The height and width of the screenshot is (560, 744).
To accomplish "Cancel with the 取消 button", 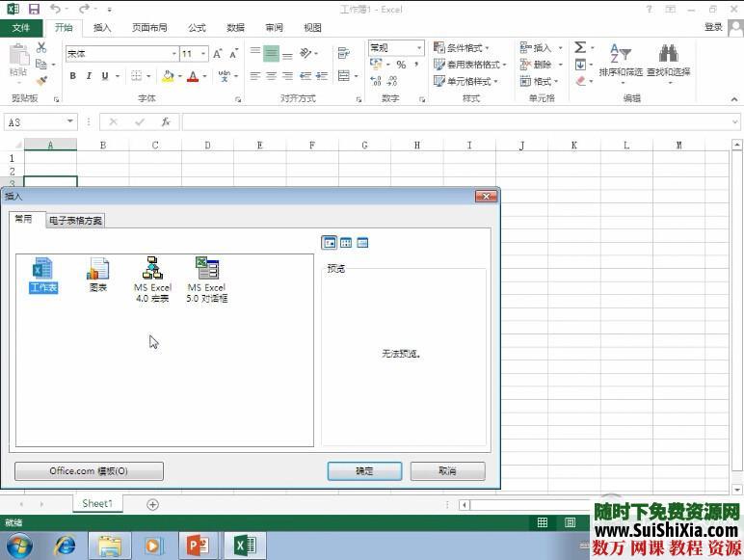I will 447,470.
